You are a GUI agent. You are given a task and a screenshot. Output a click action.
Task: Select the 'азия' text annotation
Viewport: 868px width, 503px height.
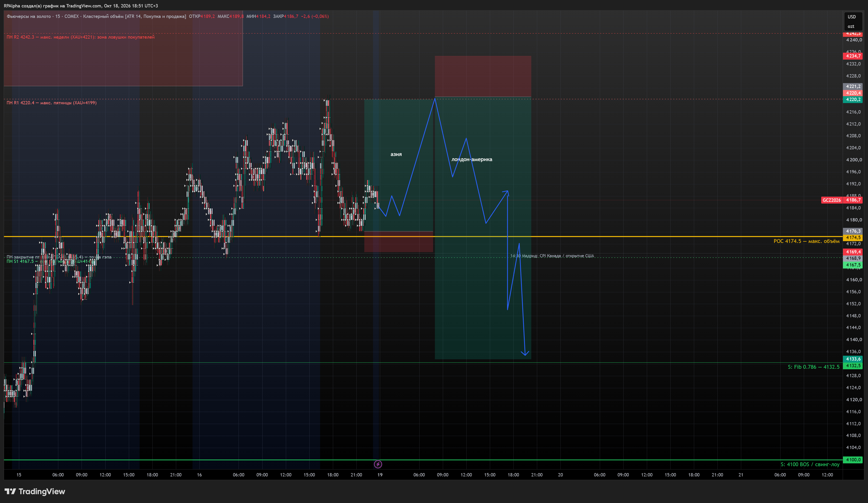[396, 154]
